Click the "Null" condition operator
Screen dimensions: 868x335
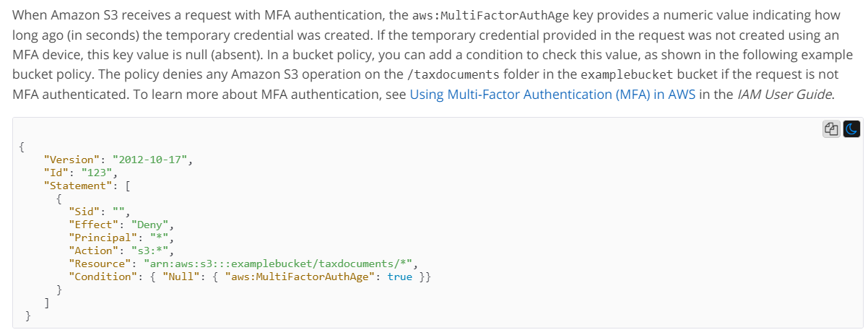click(x=181, y=276)
